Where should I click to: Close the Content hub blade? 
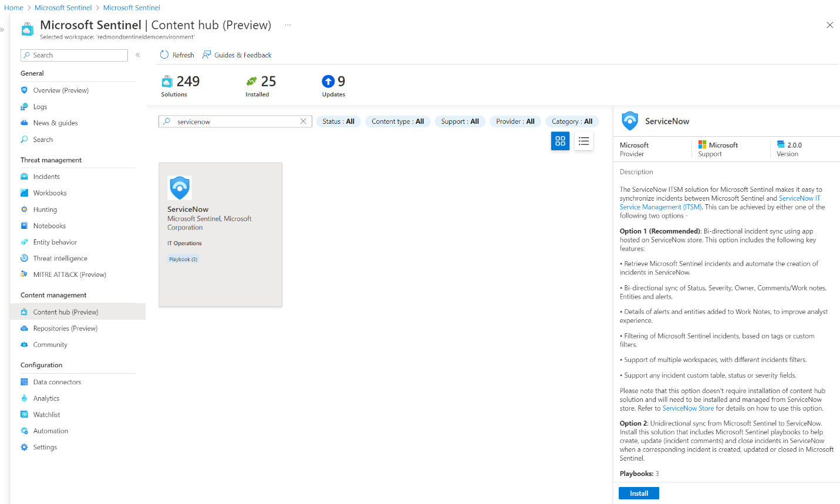tap(829, 25)
